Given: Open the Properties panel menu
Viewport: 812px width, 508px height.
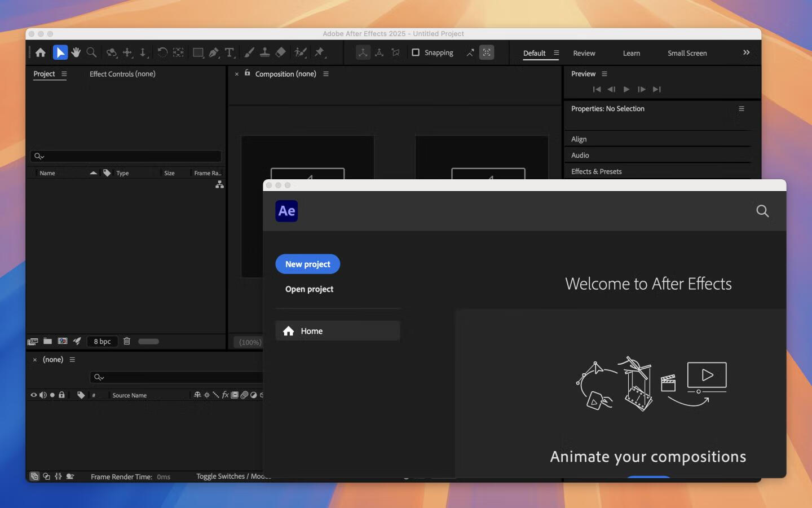Looking at the screenshot, I should (742, 108).
